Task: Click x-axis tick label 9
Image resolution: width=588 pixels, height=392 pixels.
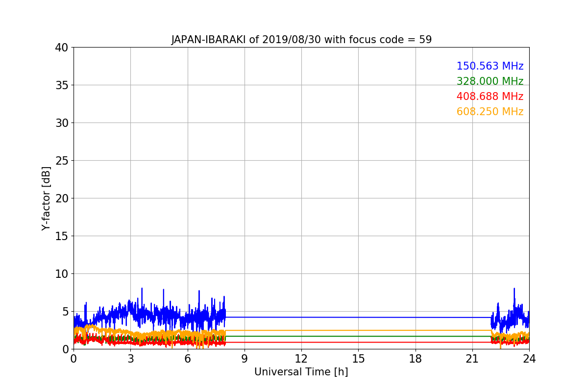Action: pyautogui.click(x=245, y=359)
